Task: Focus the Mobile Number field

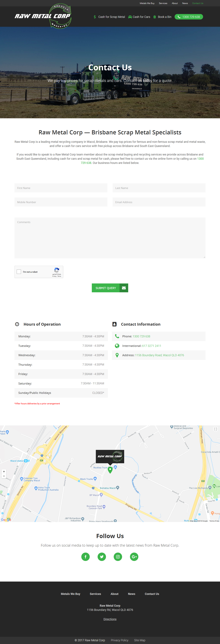Action: tap(61, 202)
